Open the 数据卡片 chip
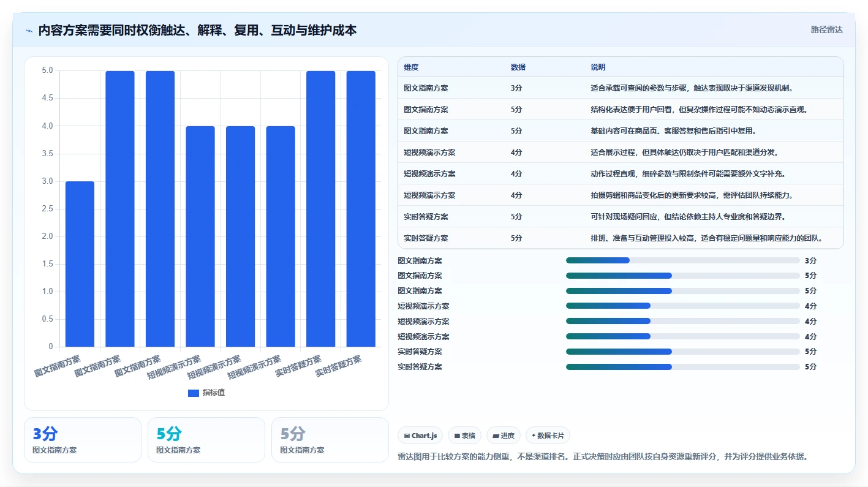The height and width of the screenshot is (487, 868). pos(548,436)
